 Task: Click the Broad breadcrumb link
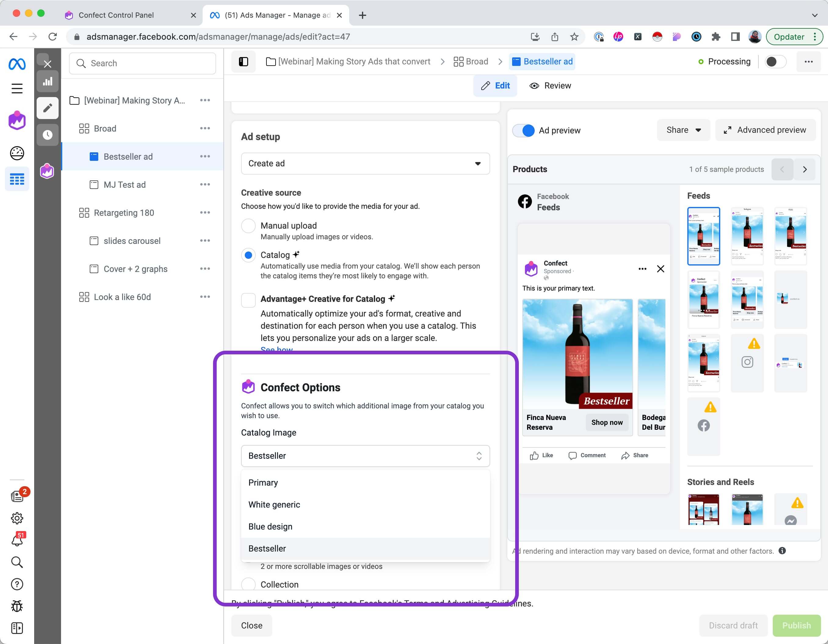(x=471, y=62)
